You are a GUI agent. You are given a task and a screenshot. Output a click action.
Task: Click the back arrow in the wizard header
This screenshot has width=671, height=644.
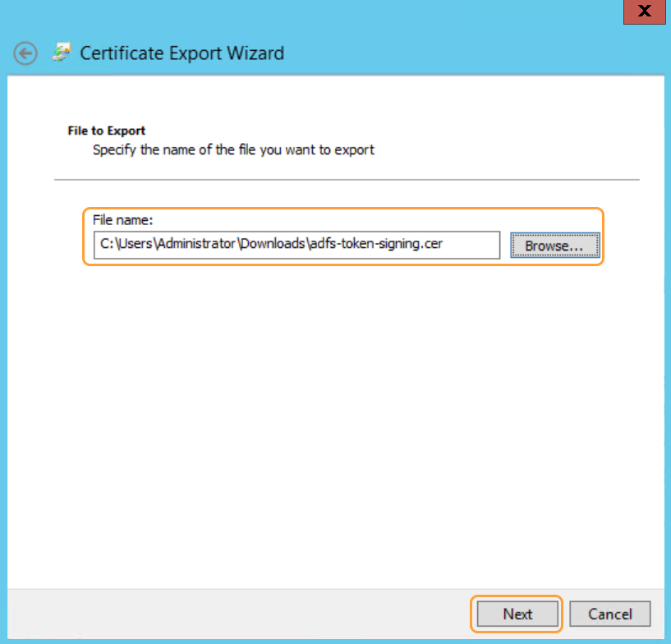[25, 53]
